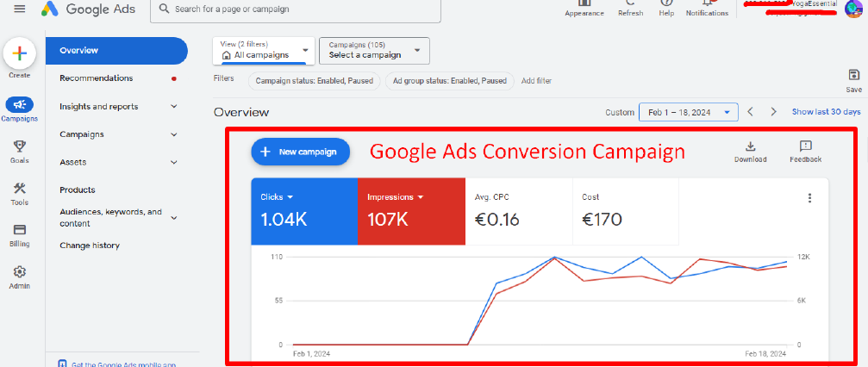Open the hamburger main menu

tap(19, 9)
